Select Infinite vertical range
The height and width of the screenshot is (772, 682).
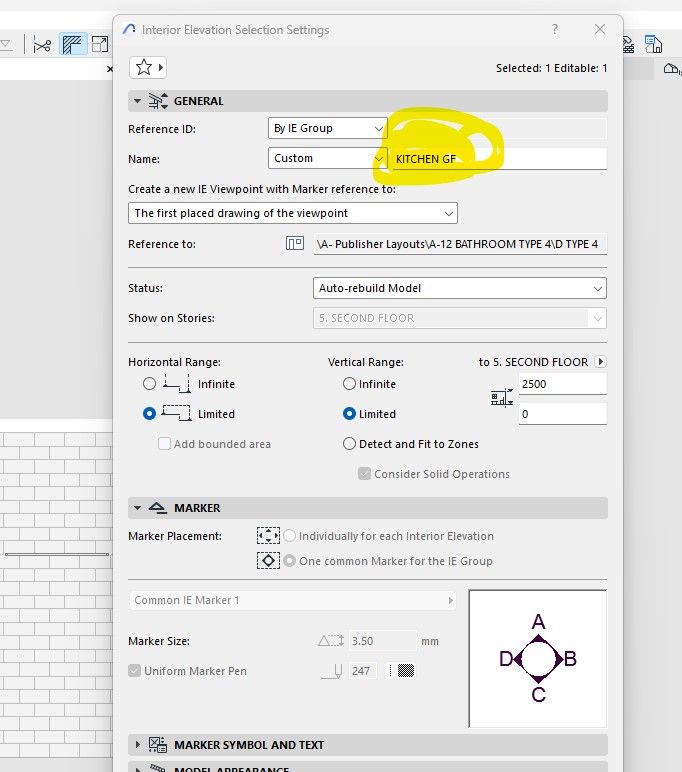(349, 384)
